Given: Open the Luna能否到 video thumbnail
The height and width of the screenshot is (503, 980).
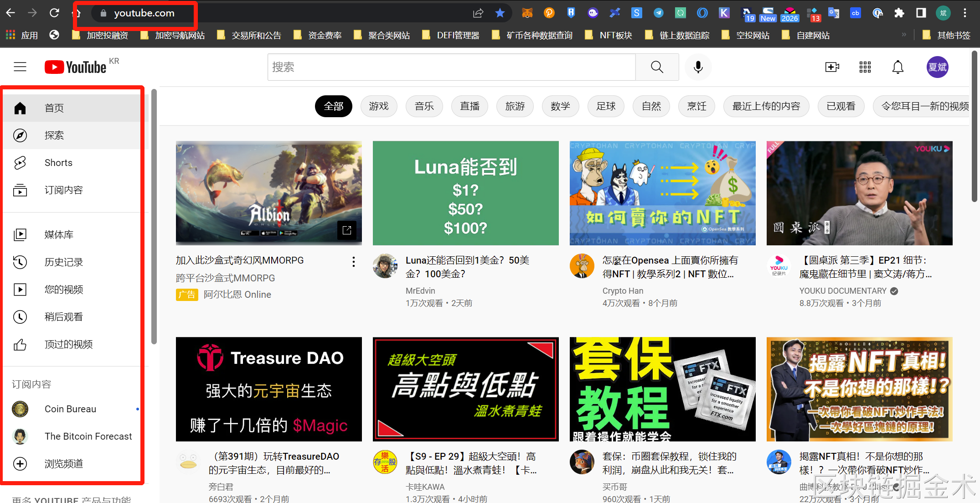Looking at the screenshot, I should click(465, 193).
